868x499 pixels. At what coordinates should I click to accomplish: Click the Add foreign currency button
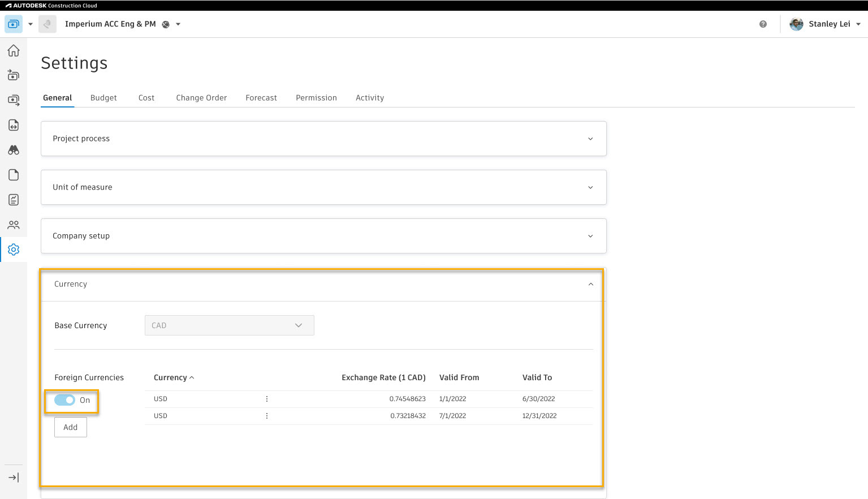[71, 427]
